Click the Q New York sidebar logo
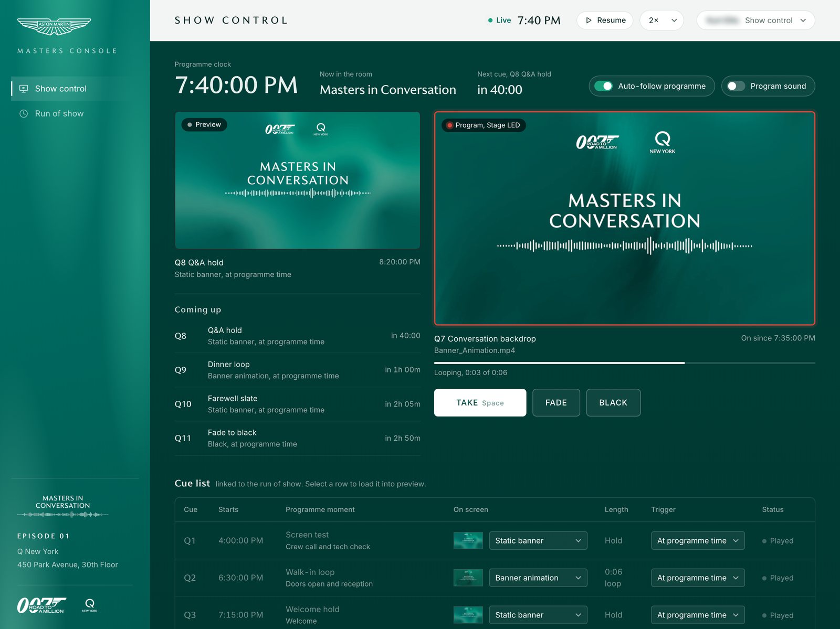This screenshot has width=840, height=629. (90, 605)
